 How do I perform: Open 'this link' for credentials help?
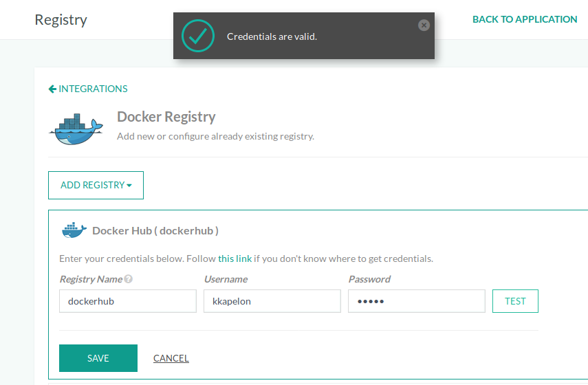point(235,259)
